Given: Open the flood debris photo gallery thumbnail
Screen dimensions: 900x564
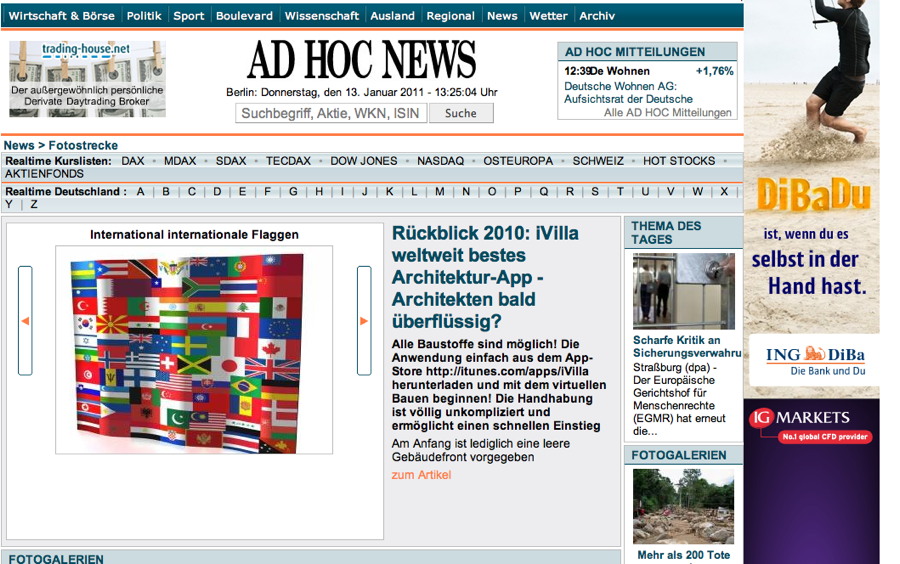Looking at the screenshot, I should point(684,507).
